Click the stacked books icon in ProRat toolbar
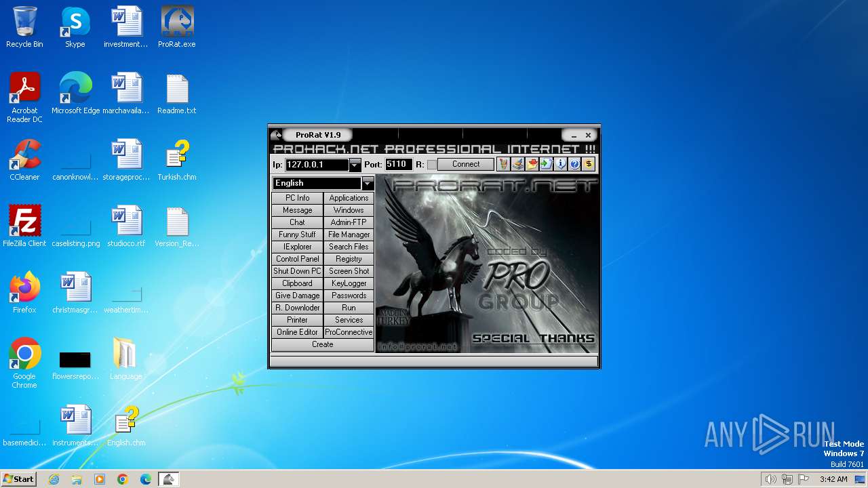 click(x=517, y=164)
